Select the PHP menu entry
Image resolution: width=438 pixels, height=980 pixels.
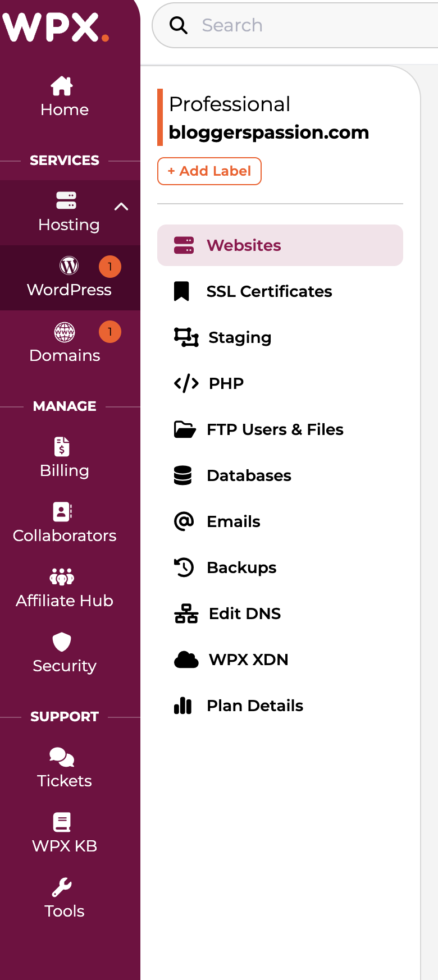click(226, 383)
